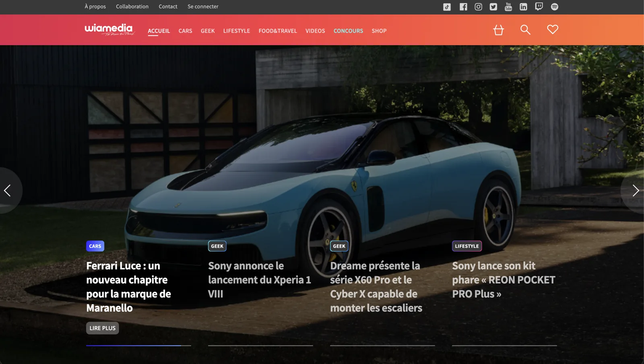Open the Facebook social icon
Viewport: 644px width, 364px height.
463,7
